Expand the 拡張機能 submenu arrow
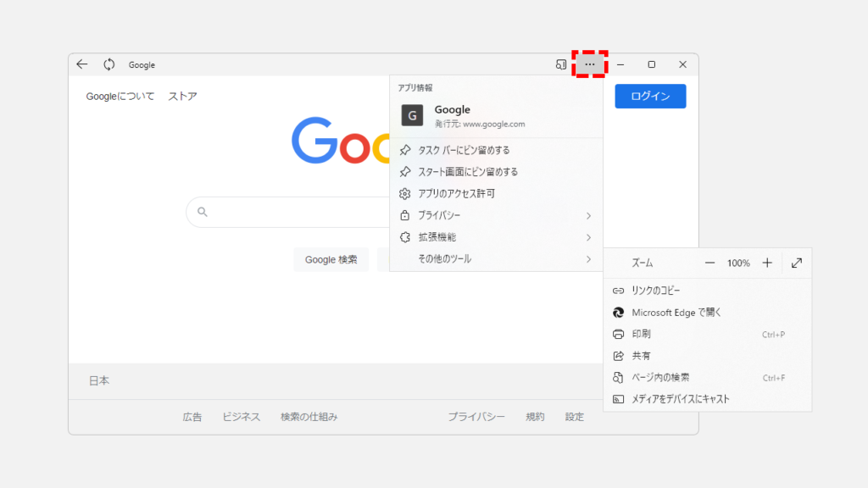This screenshot has width=868, height=488. coord(588,237)
